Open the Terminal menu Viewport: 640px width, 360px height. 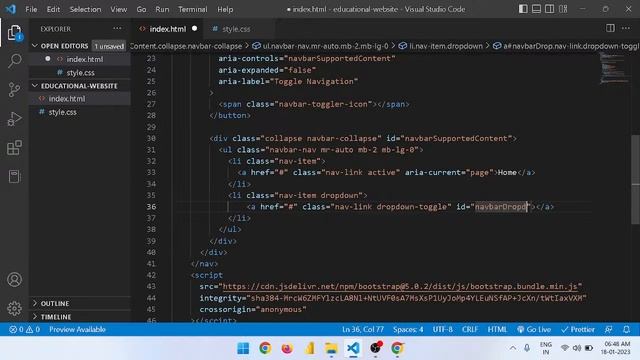193,9
